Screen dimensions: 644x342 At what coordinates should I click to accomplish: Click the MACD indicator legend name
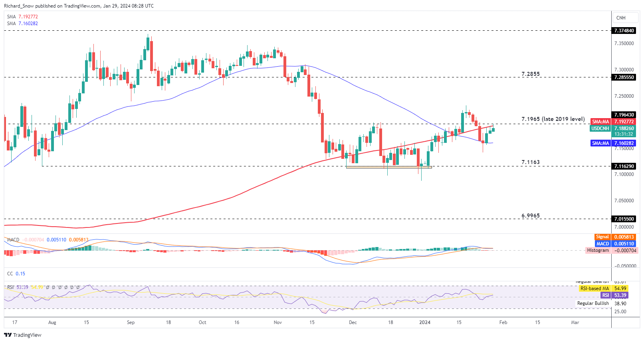coord(13,240)
